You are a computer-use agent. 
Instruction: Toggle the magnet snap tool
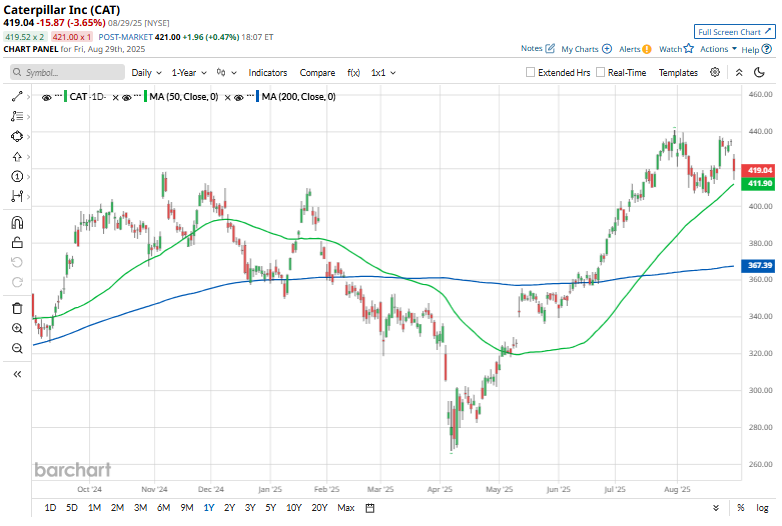pos(17,222)
